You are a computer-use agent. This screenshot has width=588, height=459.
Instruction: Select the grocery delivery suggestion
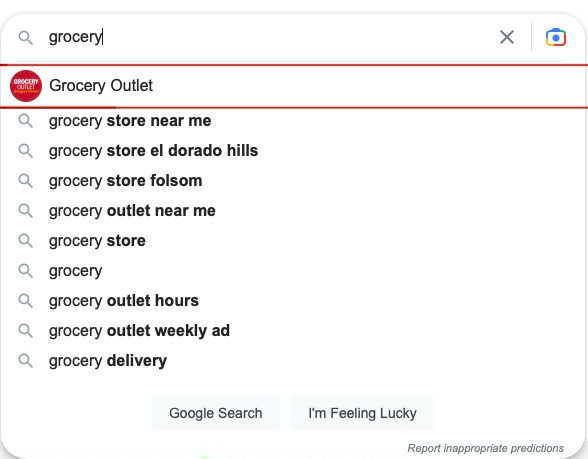tap(294, 361)
